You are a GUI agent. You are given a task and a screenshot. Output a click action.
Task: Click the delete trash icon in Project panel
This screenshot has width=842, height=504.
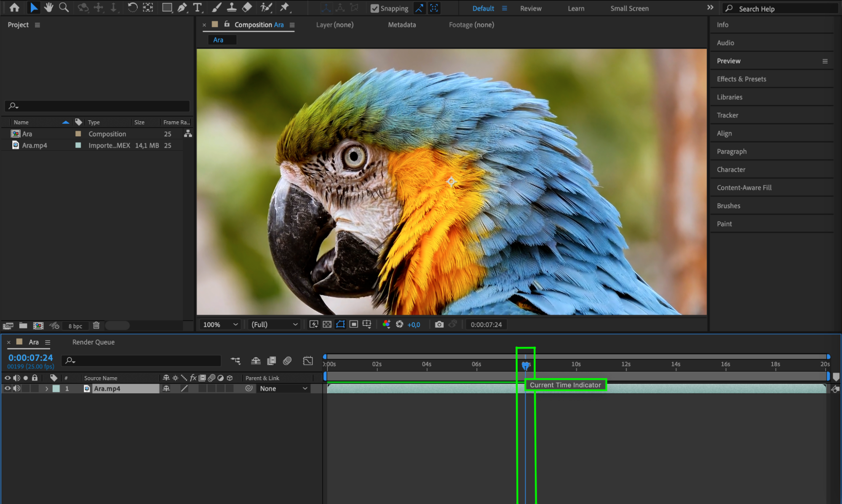click(x=96, y=325)
